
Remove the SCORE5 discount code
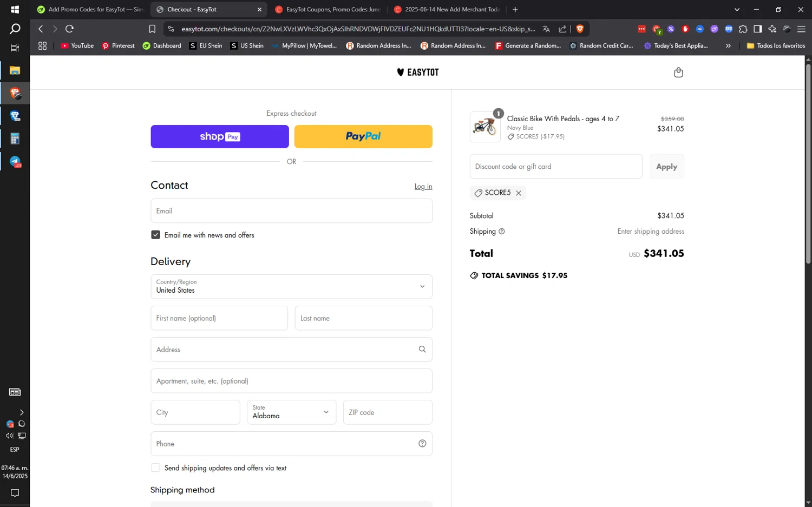point(519,193)
